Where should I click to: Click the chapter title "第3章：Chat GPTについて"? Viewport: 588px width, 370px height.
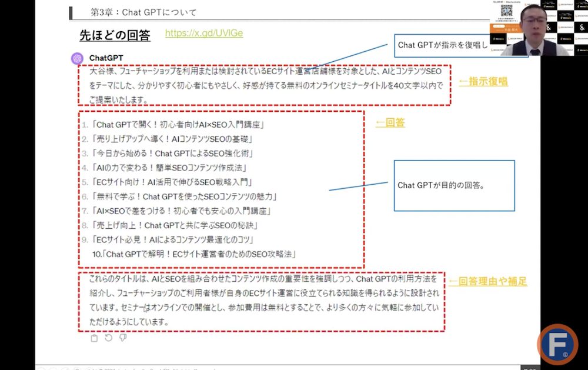143,12
